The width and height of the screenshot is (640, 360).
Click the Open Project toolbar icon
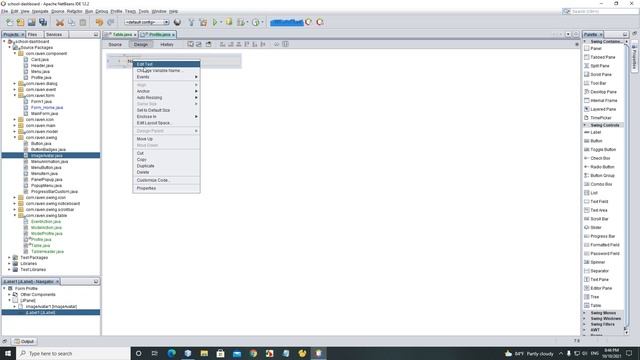point(31,22)
